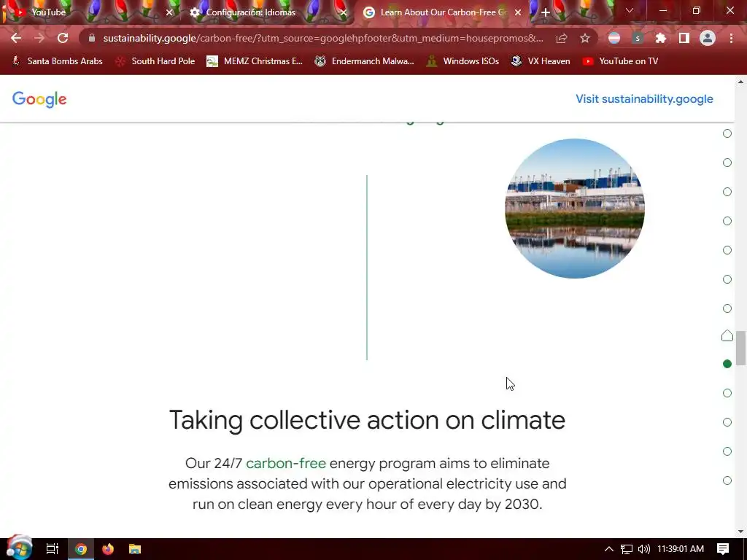Open the Chrome profile avatar
This screenshot has height=560, width=747.
[x=708, y=38]
